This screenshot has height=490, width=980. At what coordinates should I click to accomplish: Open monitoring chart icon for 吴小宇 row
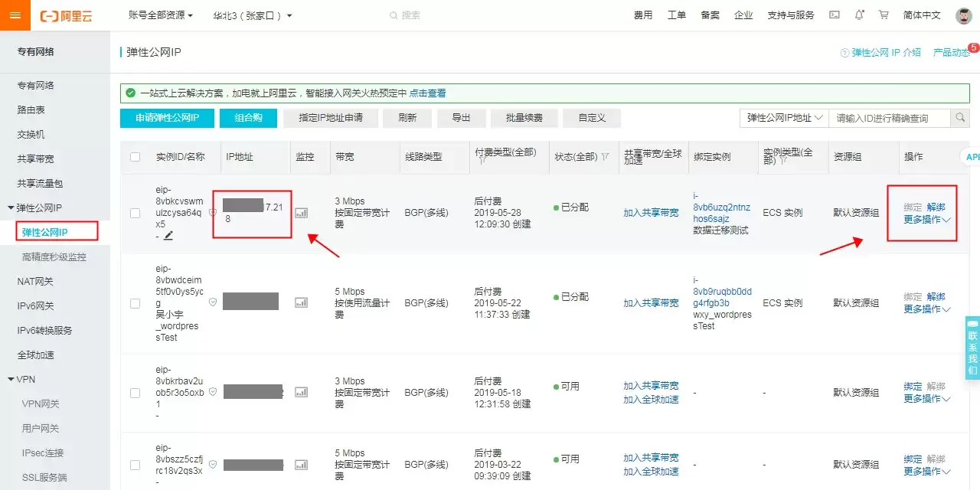(302, 302)
